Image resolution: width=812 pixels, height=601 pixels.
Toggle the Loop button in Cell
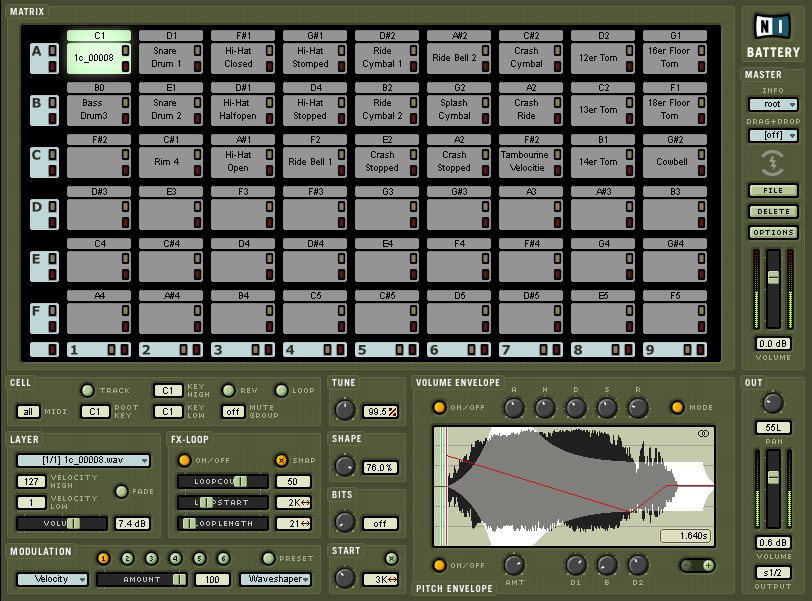tap(281, 390)
